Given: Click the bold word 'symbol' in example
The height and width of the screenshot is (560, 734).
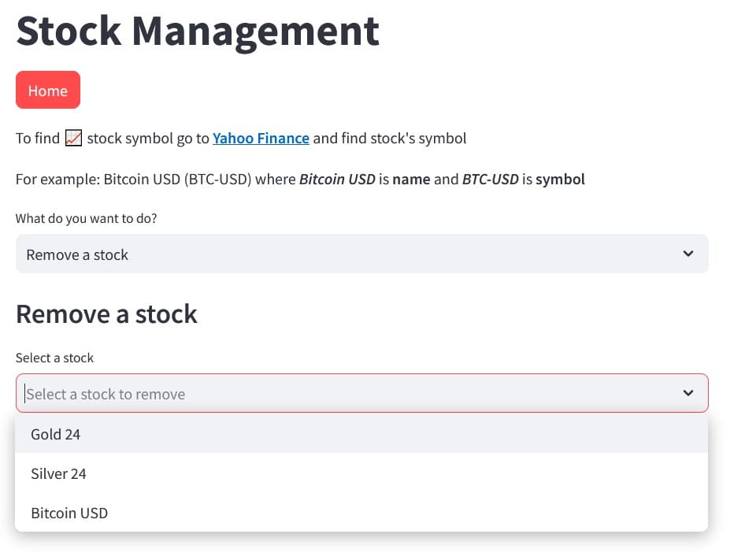Looking at the screenshot, I should coord(560,180).
